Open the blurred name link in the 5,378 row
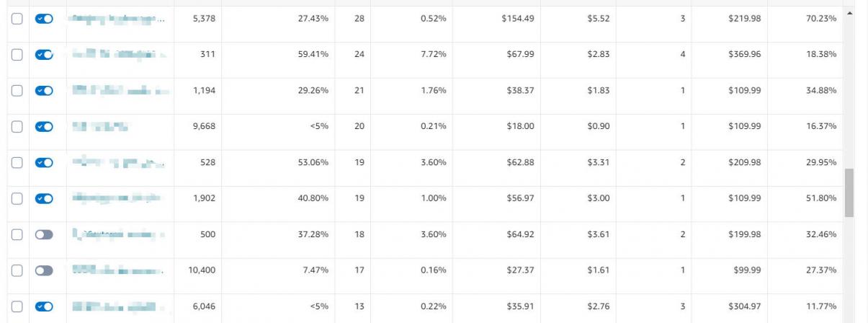 [x=119, y=19]
